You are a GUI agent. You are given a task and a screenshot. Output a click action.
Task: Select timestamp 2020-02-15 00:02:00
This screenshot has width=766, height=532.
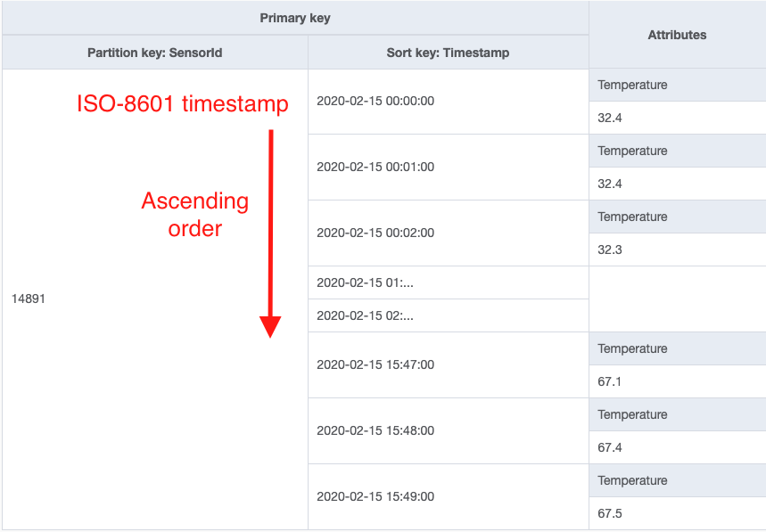(x=374, y=233)
